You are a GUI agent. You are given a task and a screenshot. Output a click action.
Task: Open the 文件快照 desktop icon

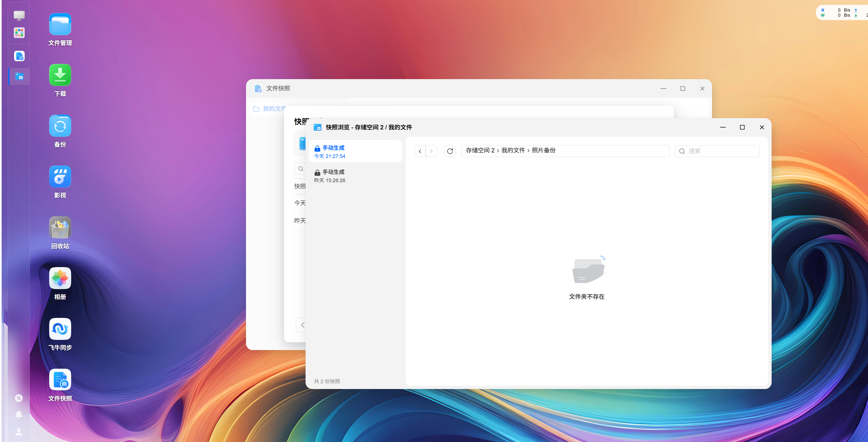tap(60, 380)
